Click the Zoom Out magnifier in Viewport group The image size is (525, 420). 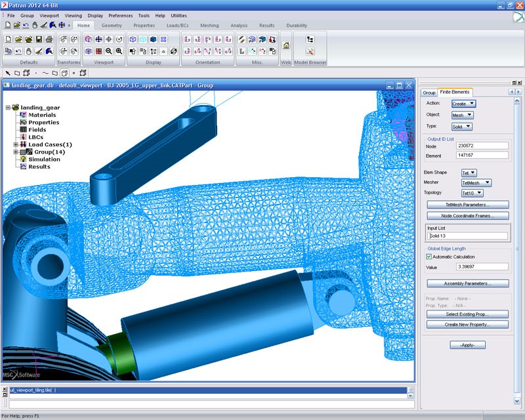pyautogui.click(x=109, y=51)
